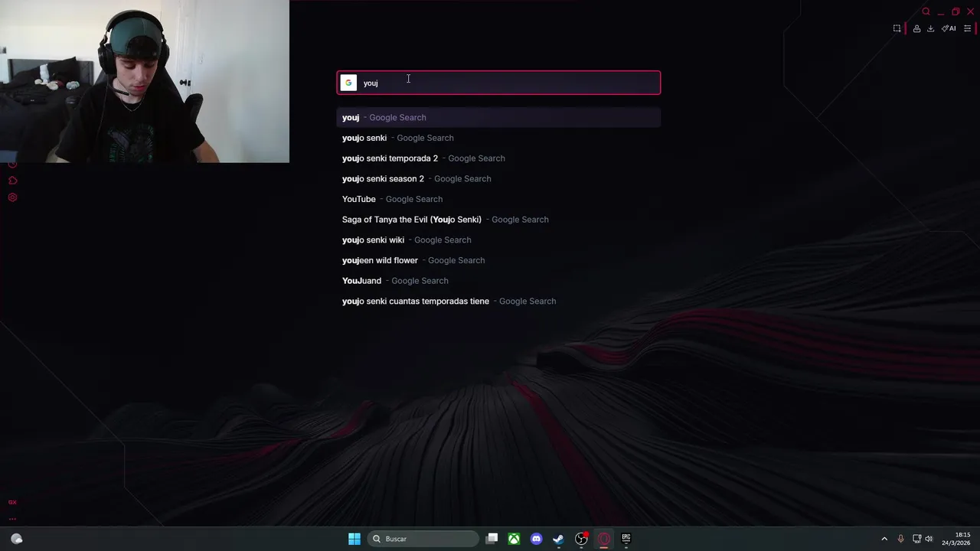The height and width of the screenshot is (551, 980).
Task: Click the microphone tray icon
Action: point(900,539)
